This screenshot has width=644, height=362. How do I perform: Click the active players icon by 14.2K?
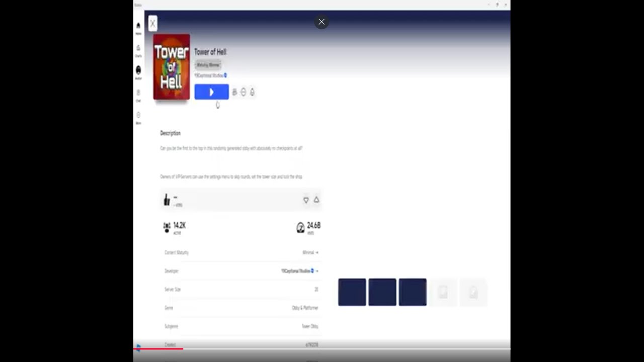pos(167,228)
